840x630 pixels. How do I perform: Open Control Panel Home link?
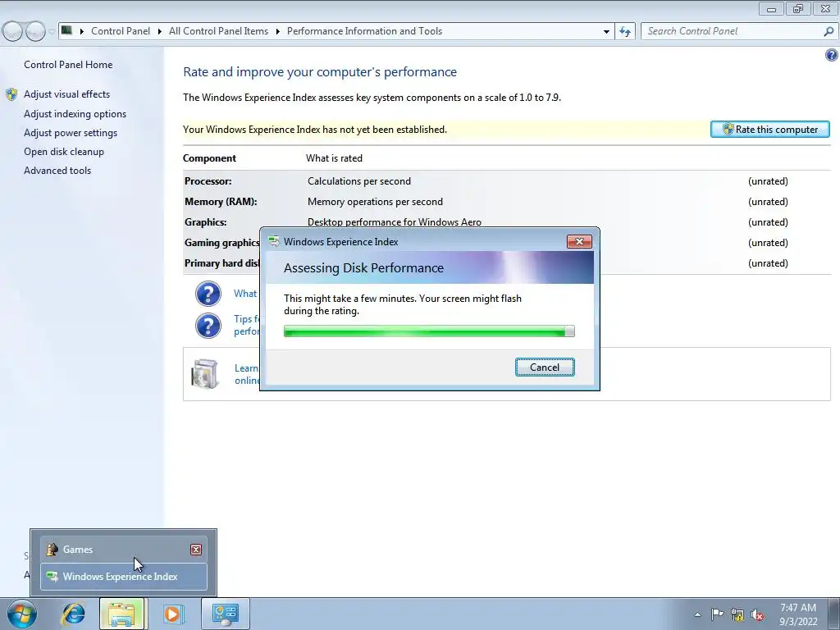point(68,65)
